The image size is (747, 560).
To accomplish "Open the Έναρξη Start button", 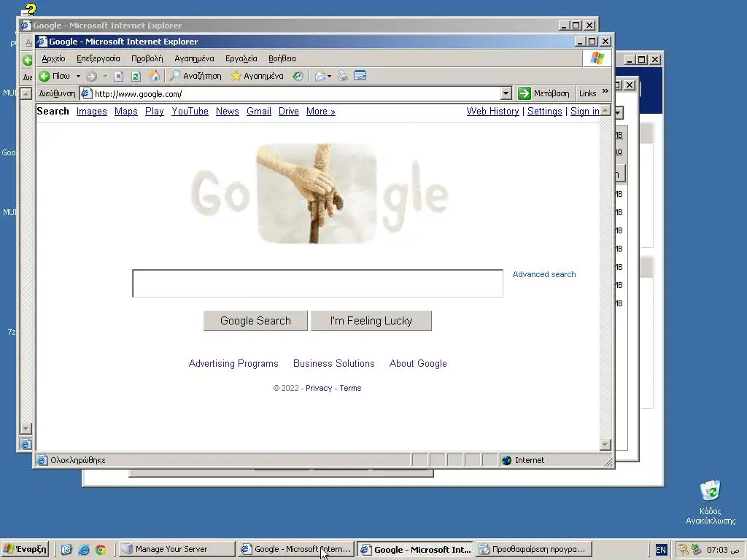I will pos(26,549).
